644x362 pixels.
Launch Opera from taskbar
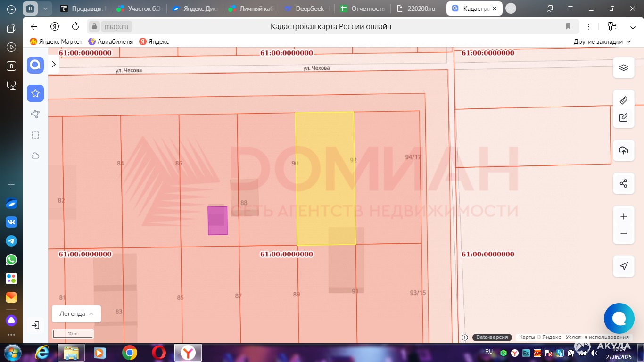(159, 353)
